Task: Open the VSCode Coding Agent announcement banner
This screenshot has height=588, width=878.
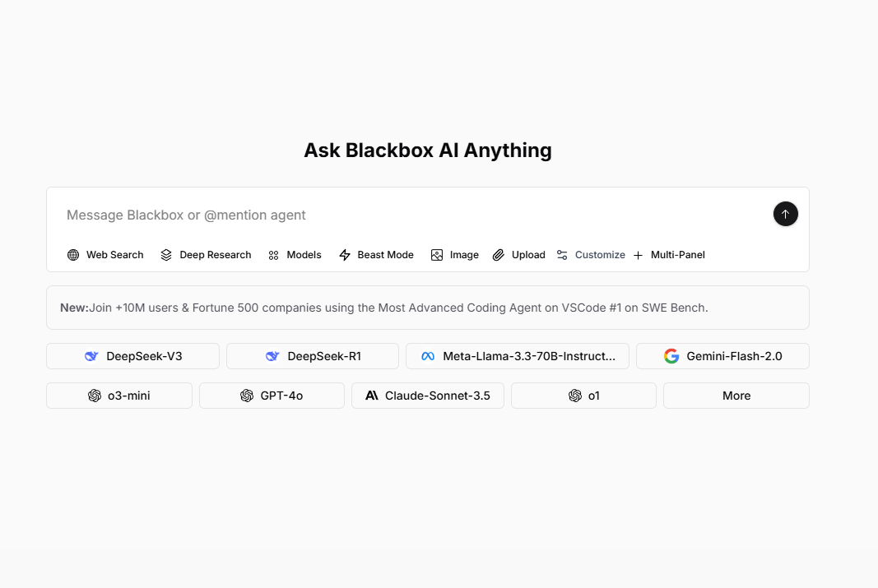Action: 428,308
